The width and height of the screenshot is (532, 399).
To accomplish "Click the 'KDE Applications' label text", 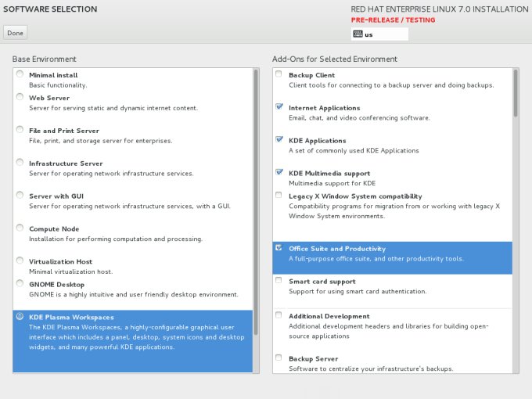I will (x=318, y=141).
